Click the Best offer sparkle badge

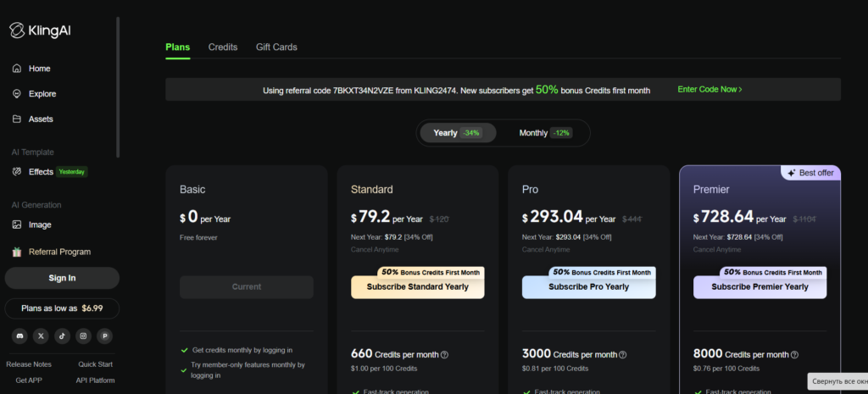click(x=811, y=173)
